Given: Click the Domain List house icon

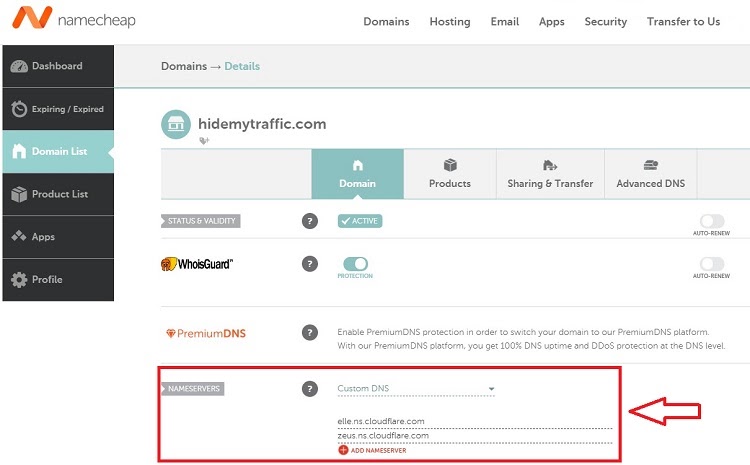Looking at the screenshot, I should click(x=19, y=151).
